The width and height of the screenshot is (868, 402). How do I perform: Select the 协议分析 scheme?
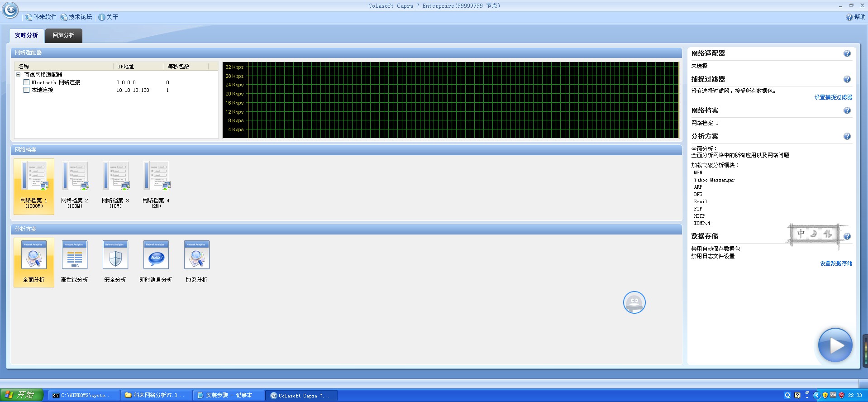tap(197, 262)
